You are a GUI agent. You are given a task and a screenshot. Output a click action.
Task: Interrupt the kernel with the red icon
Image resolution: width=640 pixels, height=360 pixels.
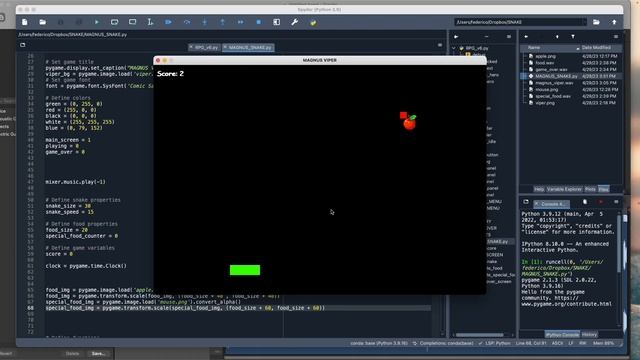click(600, 202)
